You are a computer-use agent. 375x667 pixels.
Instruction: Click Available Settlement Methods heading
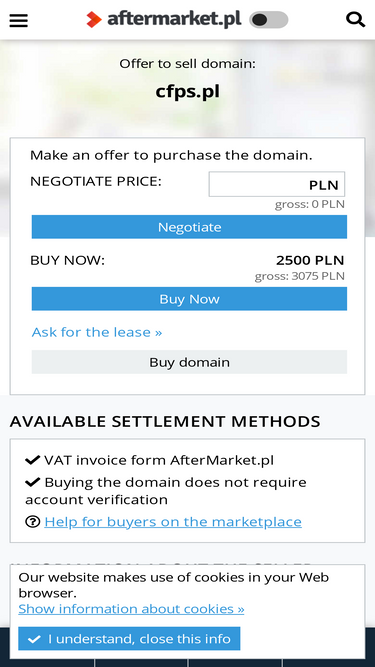tap(165, 421)
